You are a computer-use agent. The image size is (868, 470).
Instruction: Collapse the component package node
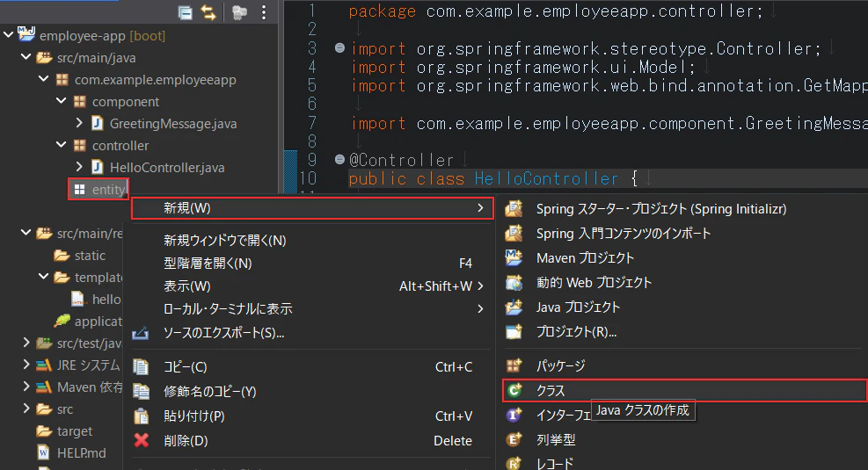pos(62,101)
